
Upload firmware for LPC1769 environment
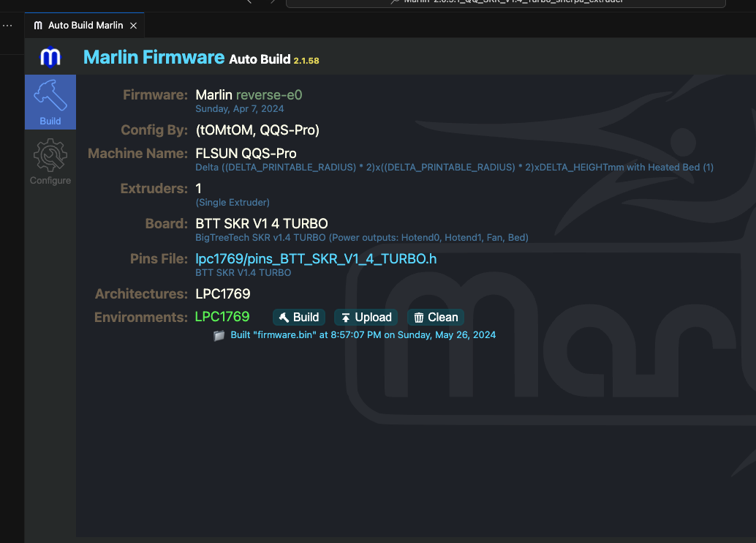(366, 317)
